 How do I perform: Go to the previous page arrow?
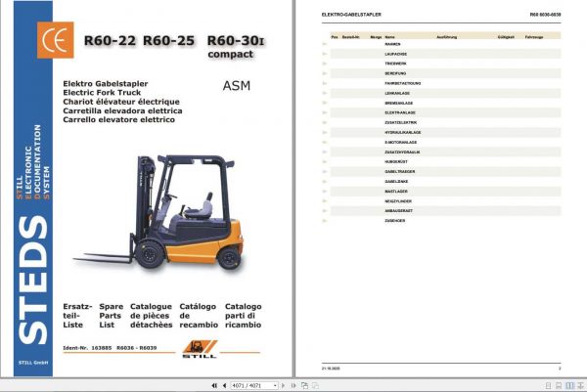coord(224,385)
